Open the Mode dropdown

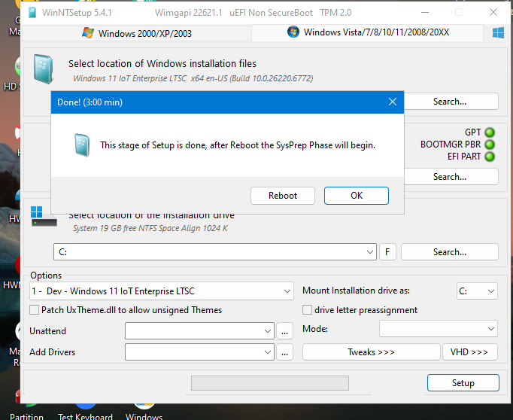pos(439,329)
